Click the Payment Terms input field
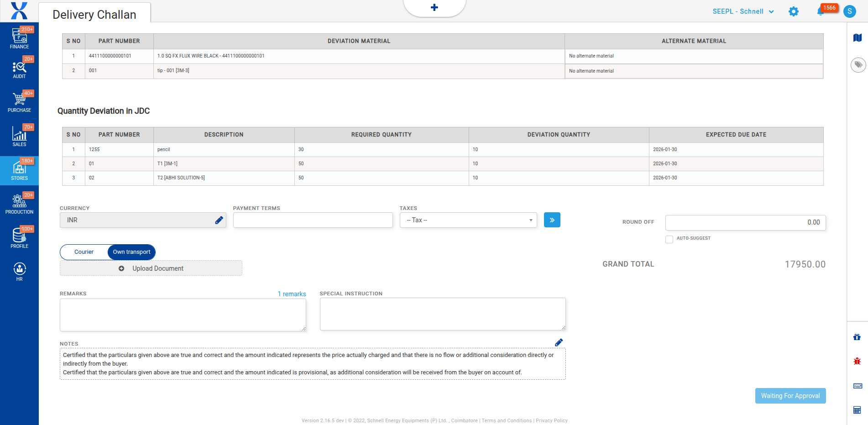The width and height of the screenshot is (868, 425). click(313, 220)
